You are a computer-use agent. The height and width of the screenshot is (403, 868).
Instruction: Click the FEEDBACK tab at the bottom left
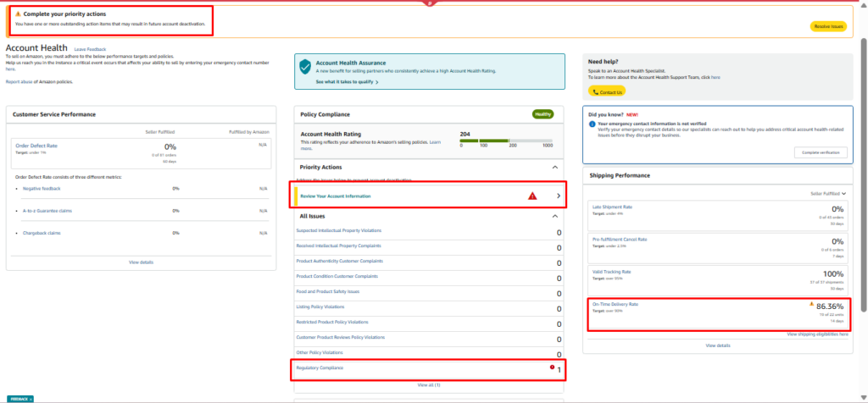[x=19, y=399]
